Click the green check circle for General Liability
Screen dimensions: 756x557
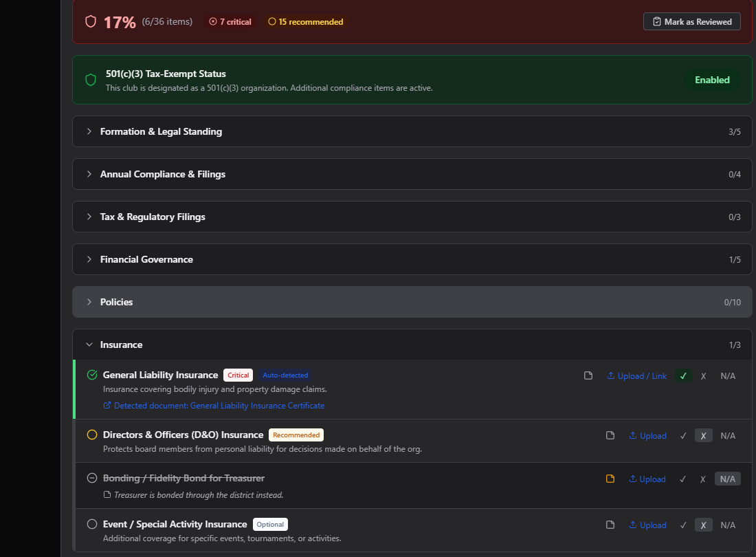[92, 375]
